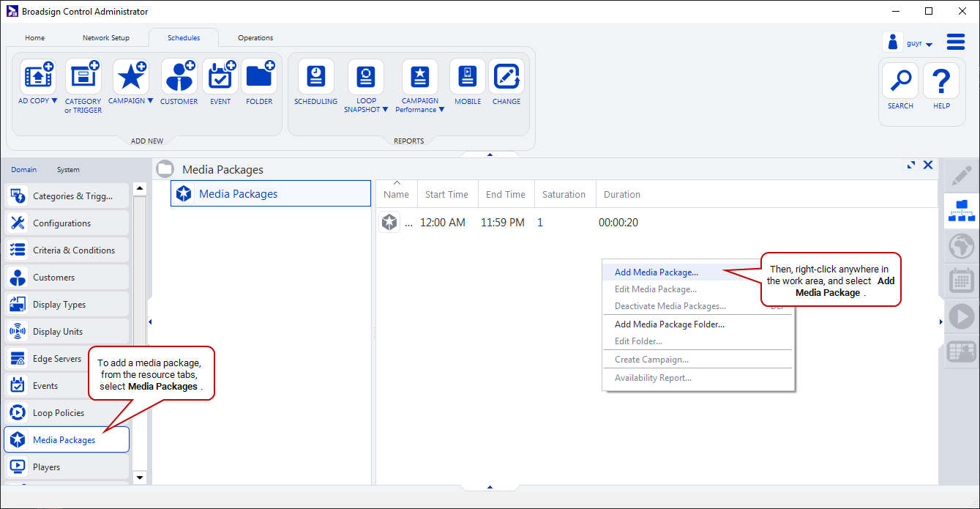
Task: Open the Players resource
Action: 67,467
